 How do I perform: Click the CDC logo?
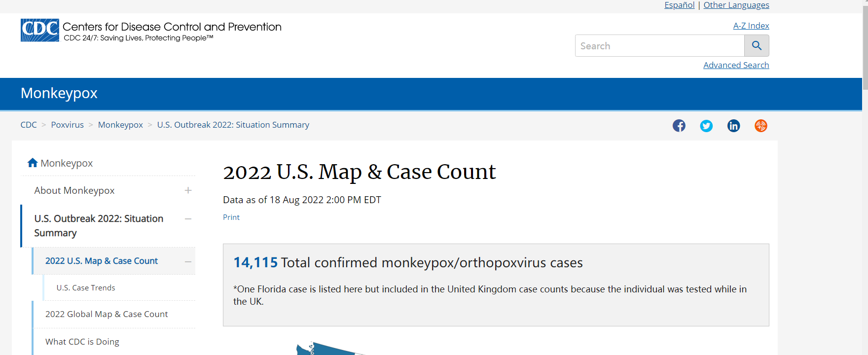40,30
